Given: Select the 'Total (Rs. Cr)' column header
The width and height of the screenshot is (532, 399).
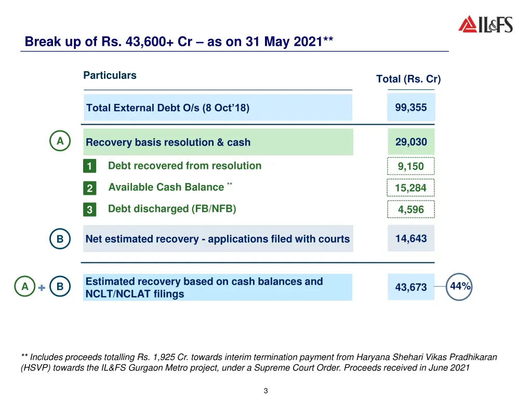Looking at the screenshot, I should pos(408,79).
